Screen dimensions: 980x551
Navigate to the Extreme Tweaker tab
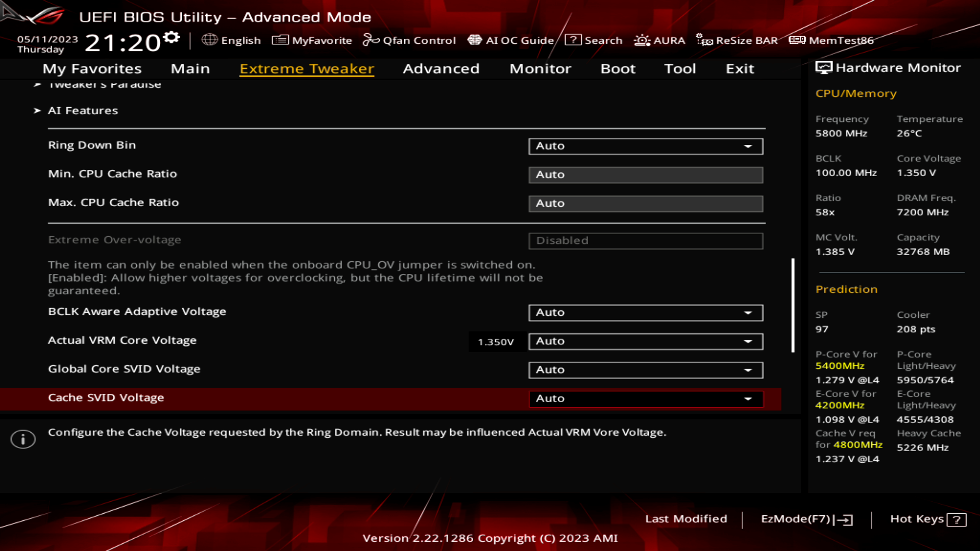[307, 68]
